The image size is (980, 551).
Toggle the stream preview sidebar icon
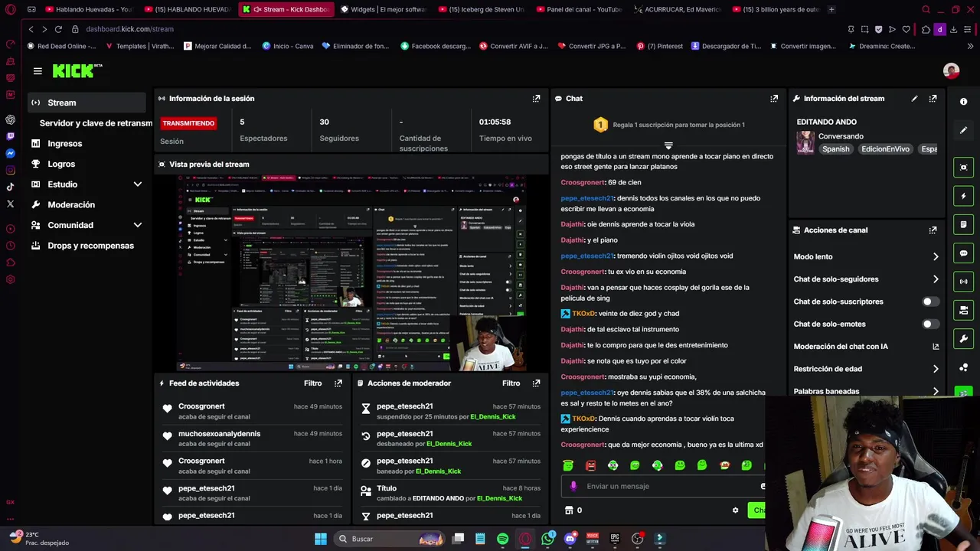(x=963, y=168)
